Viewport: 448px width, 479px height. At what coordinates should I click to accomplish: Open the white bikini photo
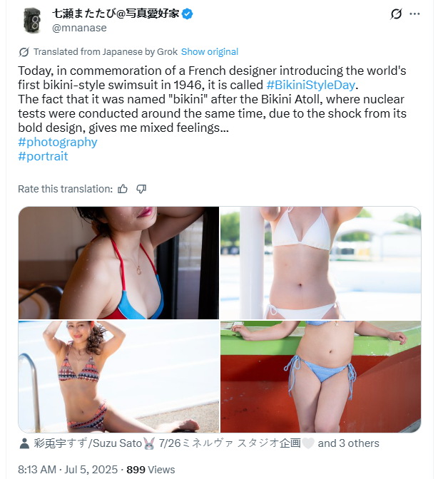pos(320,263)
